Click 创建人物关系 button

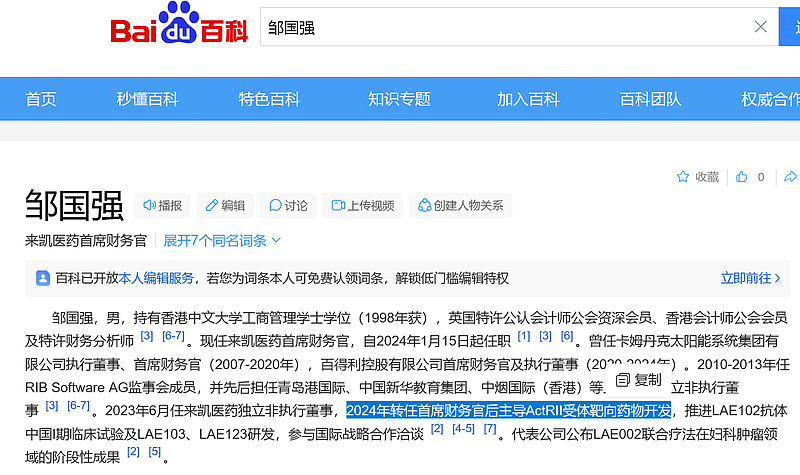point(460,206)
